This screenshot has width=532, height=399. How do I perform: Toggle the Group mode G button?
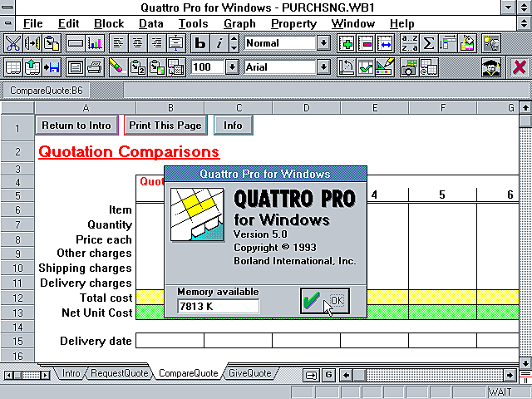click(x=328, y=375)
